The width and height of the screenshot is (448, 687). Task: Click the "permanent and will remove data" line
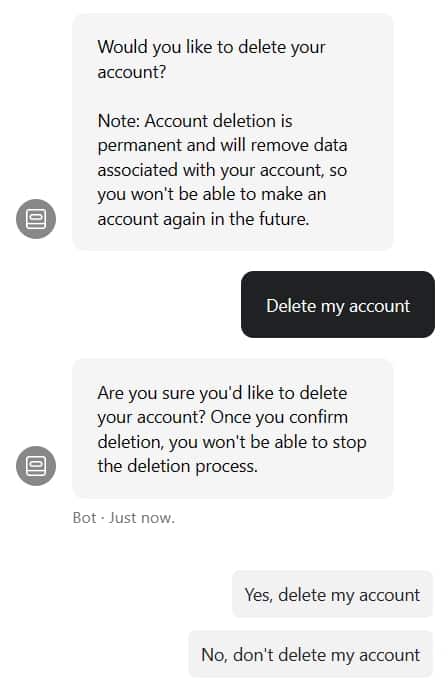pyautogui.click(x=222, y=145)
